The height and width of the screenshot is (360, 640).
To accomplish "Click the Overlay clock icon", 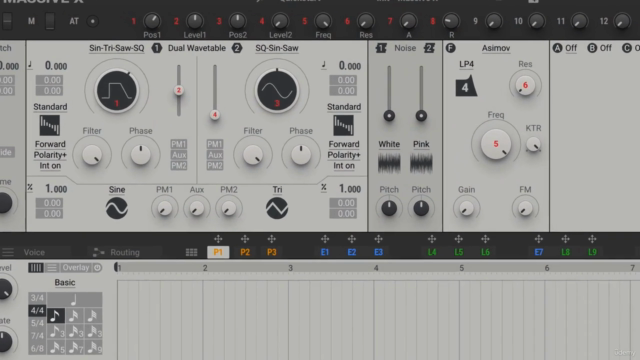I will coord(97,268).
